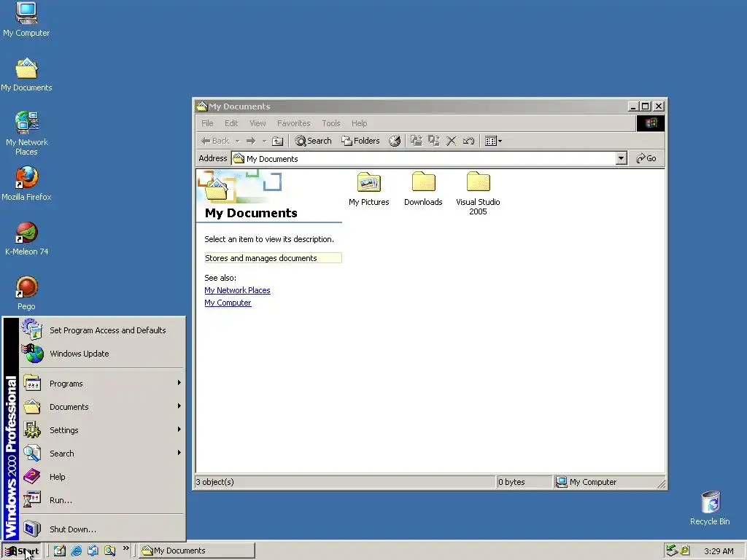Click the 3:29 AM clock
This screenshot has height=560, width=747.
point(719,551)
